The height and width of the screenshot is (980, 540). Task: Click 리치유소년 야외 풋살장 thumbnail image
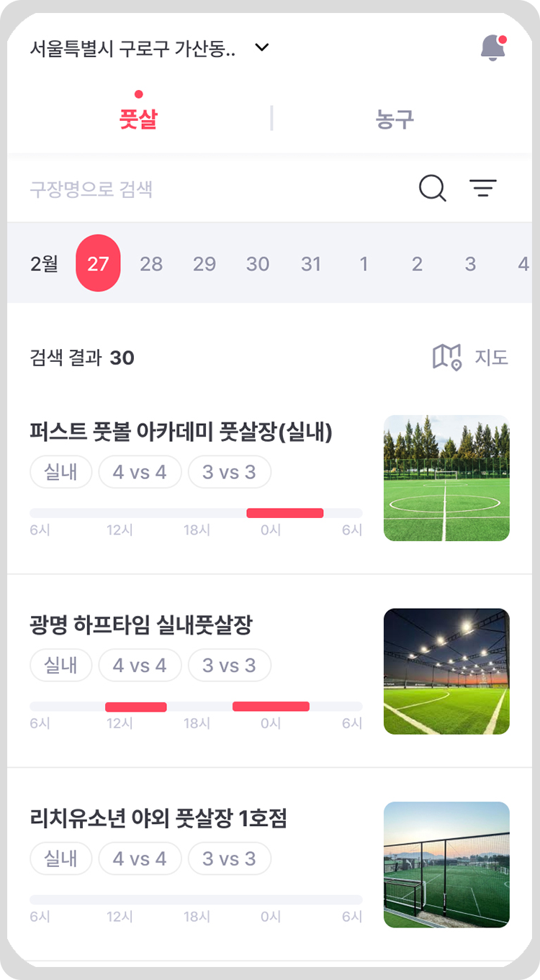click(446, 864)
